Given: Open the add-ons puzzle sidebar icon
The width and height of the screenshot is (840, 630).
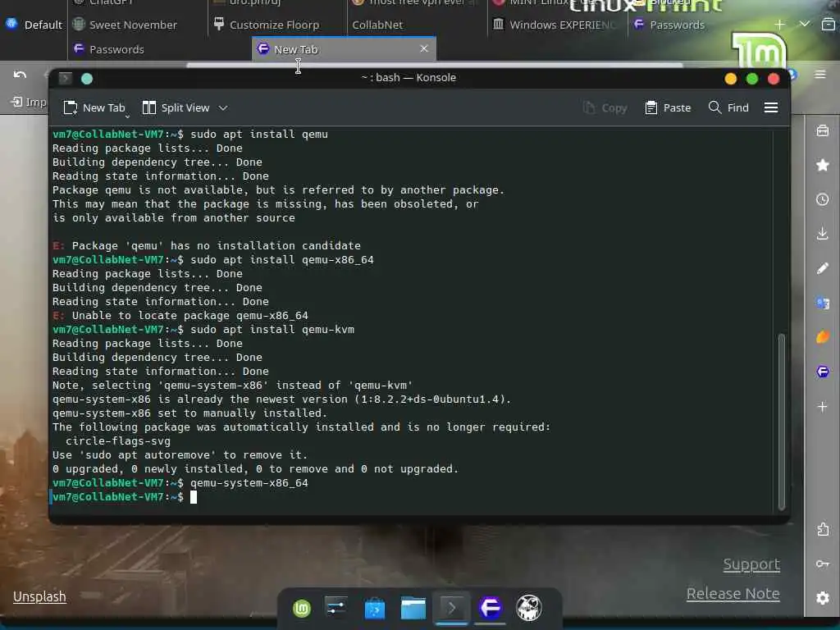Looking at the screenshot, I should point(822,529).
